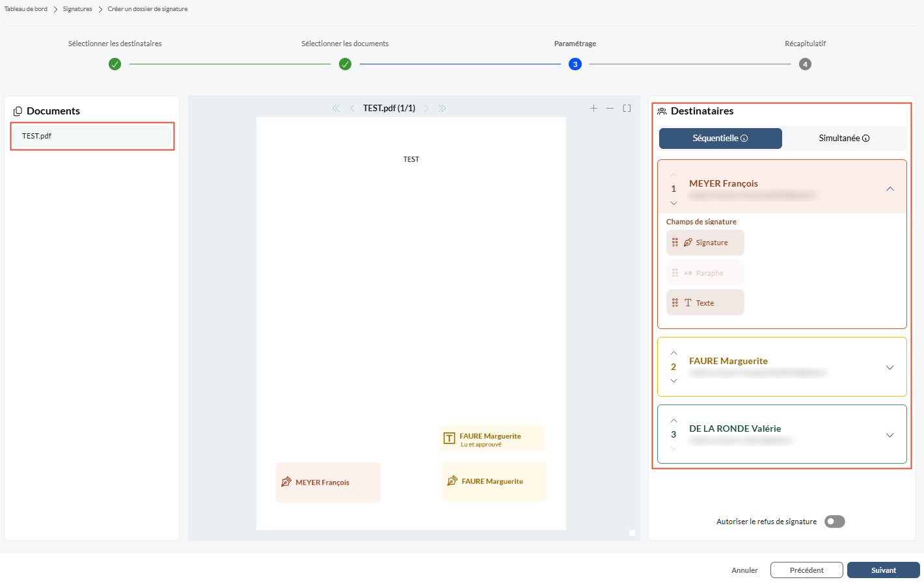Fit document to view with the frame icon

[x=627, y=109]
